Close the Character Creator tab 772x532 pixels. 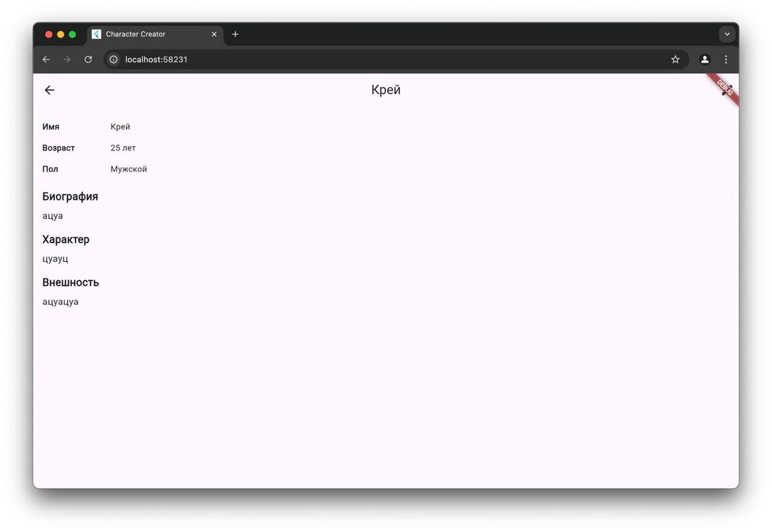[214, 34]
